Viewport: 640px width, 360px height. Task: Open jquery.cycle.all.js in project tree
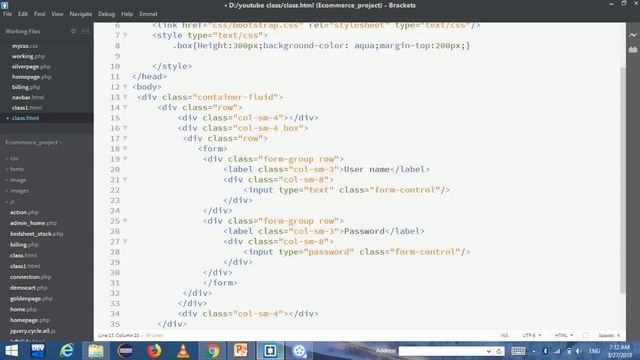(x=33, y=331)
